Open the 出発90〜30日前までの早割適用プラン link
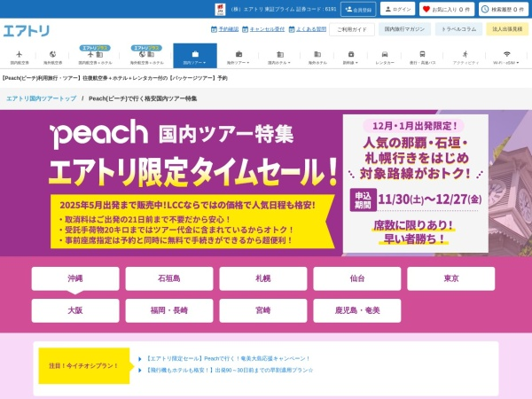Image resolution: width=532 pixels, height=399 pixels. 229,370
